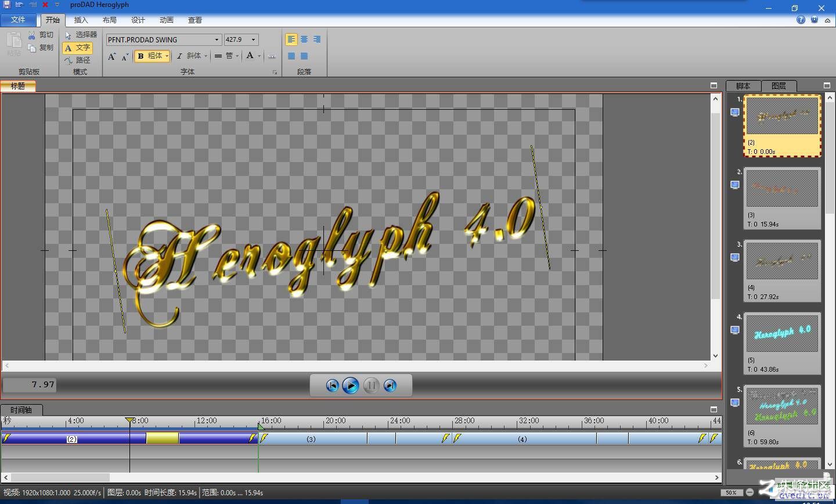The height and width of the screenshot is (504, 836).
Task: Click the red X delete icon in quick access bar
Action: point(45,5)
